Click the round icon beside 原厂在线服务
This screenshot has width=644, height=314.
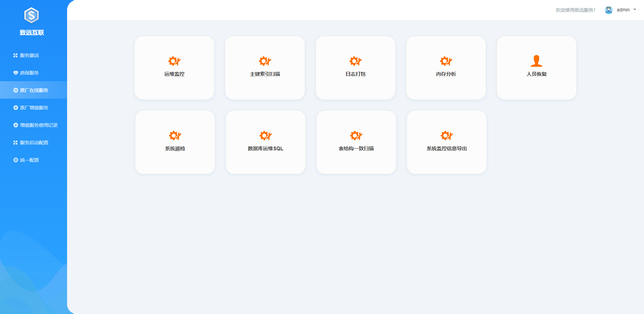(15, 90)
